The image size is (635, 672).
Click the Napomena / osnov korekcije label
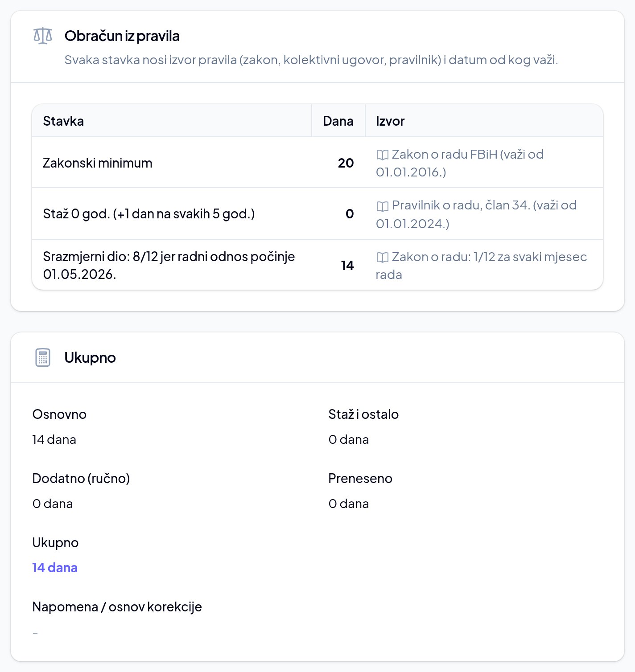pyautogui.click(x=117, y=606)
